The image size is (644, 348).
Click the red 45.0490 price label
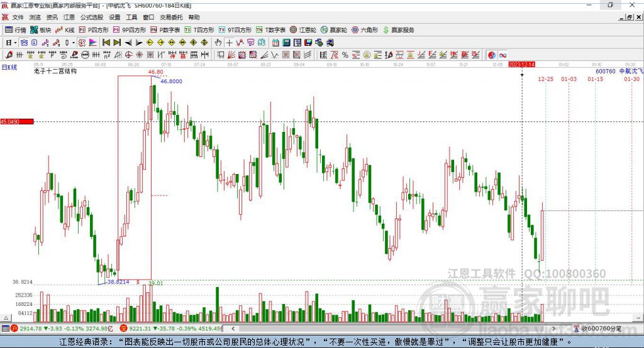17,121
